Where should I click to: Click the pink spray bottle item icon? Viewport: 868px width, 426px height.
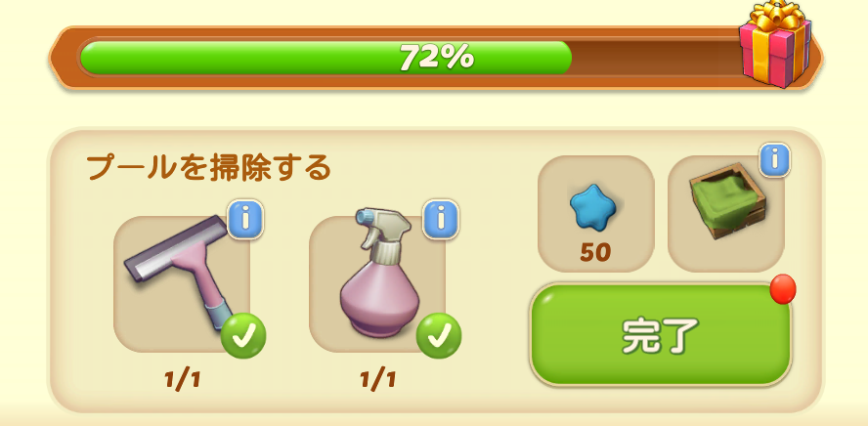[x=377, y=273]
